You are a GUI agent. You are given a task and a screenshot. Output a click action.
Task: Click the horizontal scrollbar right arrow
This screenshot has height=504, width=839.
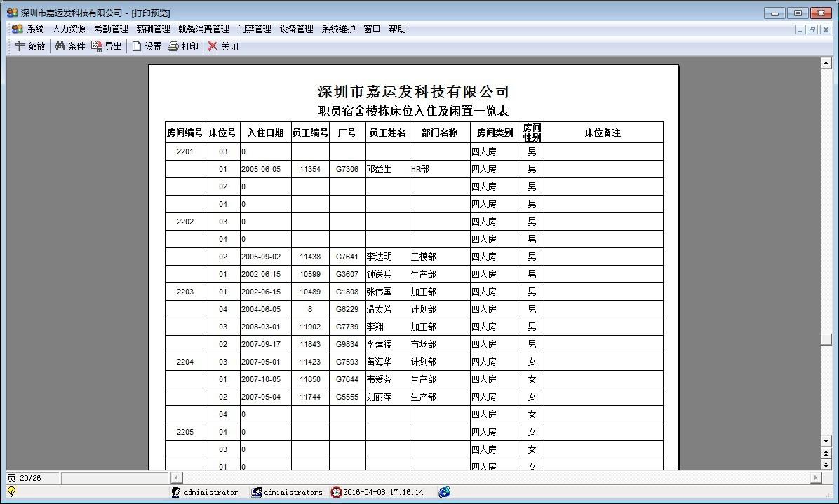(x=816, y=478)
